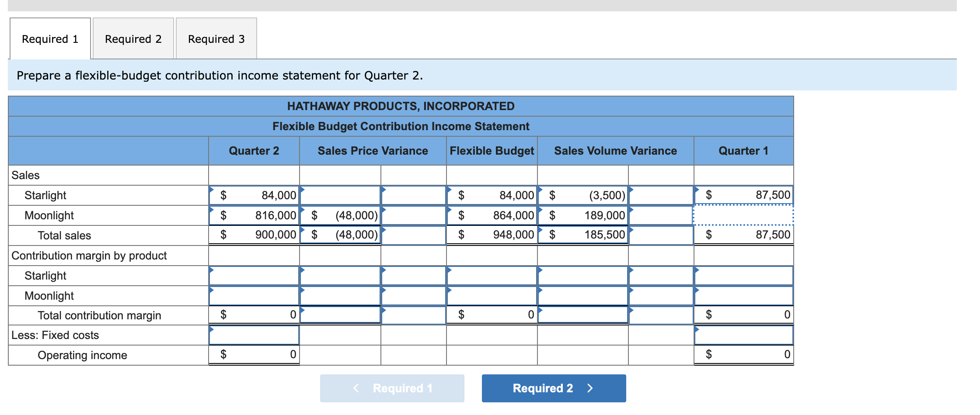Viewport: 980px width, 415px height.
Task: Click Starlight contribution margin Flexible Budget cell
Action: (x=492, y=276)
